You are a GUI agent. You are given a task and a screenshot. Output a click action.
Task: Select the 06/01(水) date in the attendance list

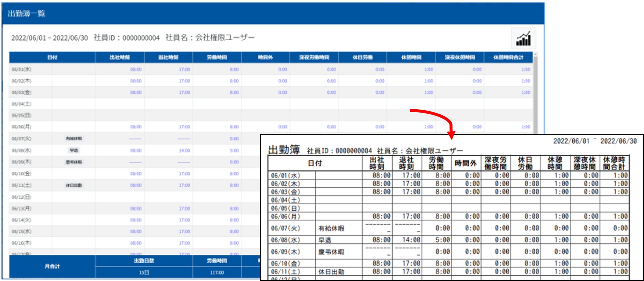21,70
